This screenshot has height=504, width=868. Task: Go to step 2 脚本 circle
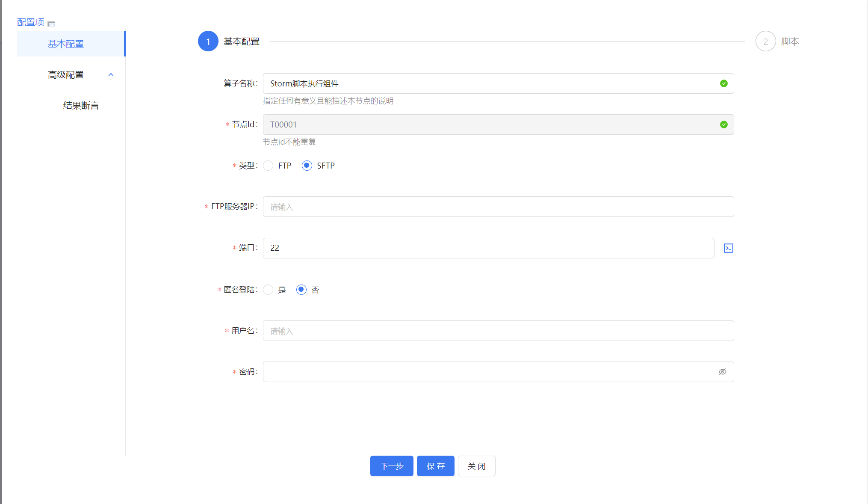click(x=765, y=42)
